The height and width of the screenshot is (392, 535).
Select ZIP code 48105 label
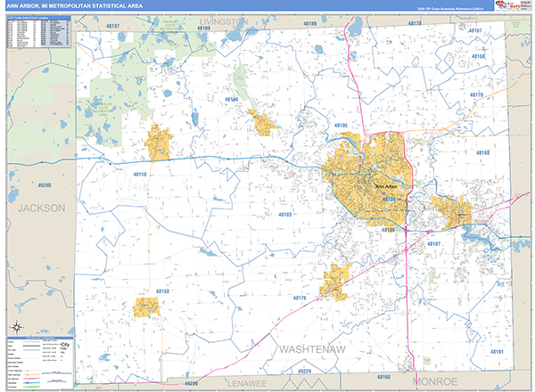tap(340, 126)
